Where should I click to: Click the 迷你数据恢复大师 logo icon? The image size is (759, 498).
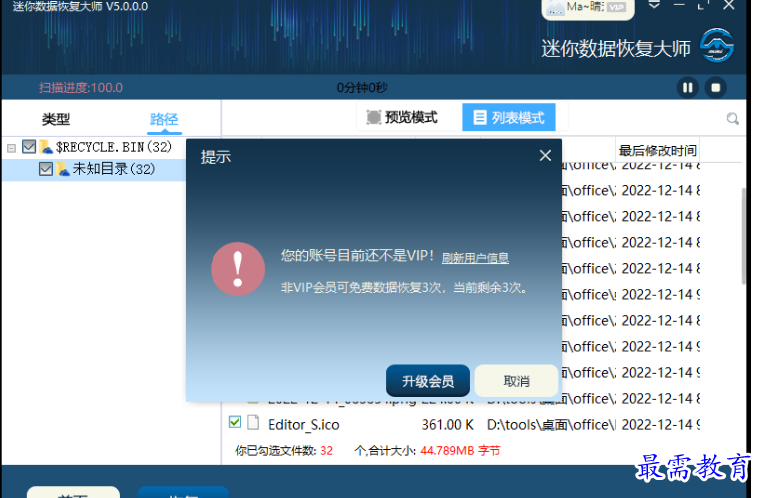(717, 45)
